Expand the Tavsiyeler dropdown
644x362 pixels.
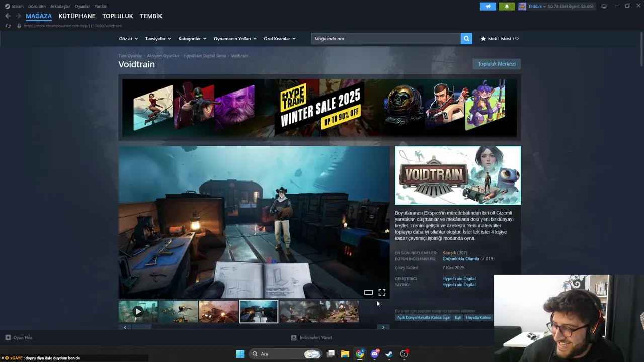click(x=158, y=39)
